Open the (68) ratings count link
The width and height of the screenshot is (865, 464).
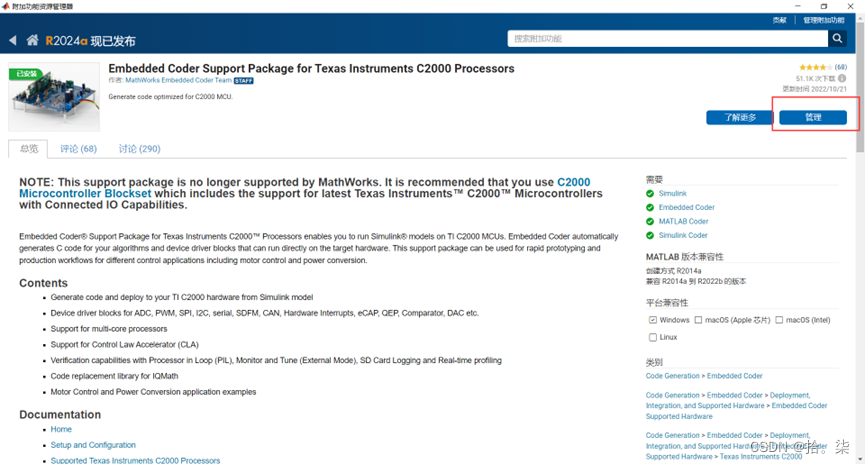tap(840, 67)
